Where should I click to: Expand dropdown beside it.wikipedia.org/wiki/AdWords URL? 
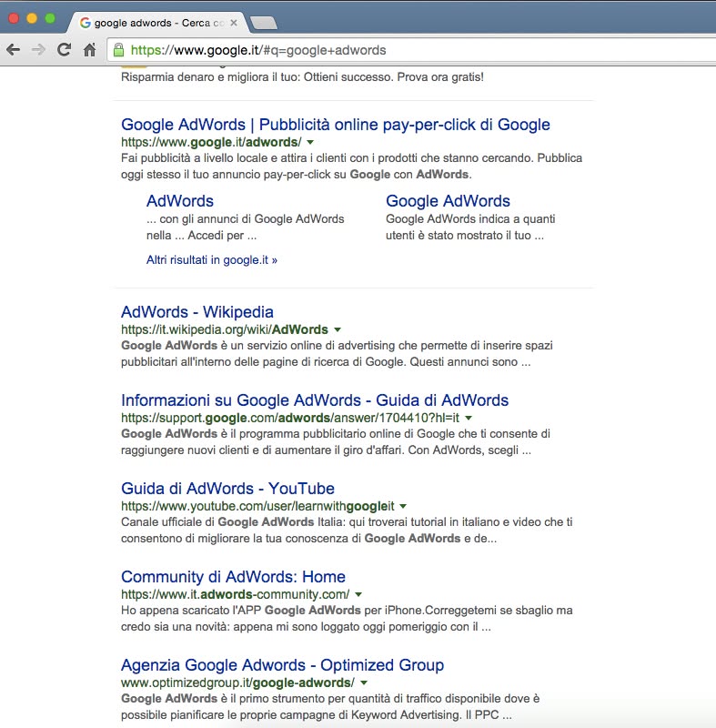[x=338, y=329]
